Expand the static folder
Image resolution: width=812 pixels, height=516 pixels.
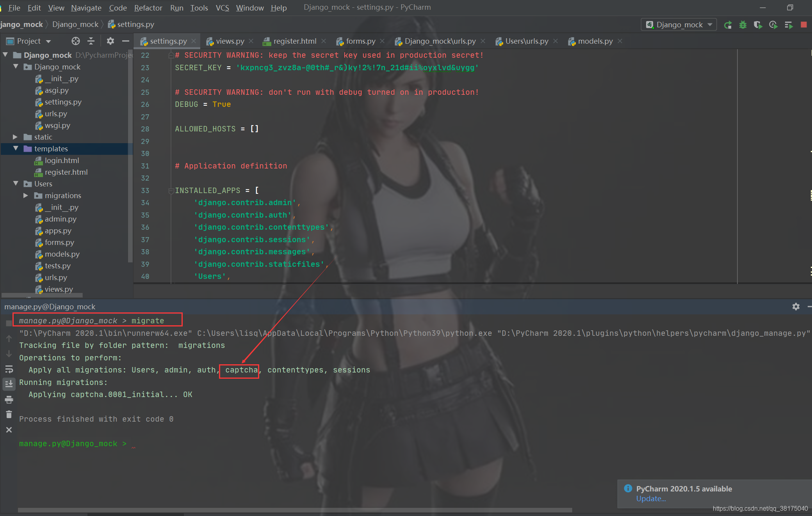coord(15,137)
